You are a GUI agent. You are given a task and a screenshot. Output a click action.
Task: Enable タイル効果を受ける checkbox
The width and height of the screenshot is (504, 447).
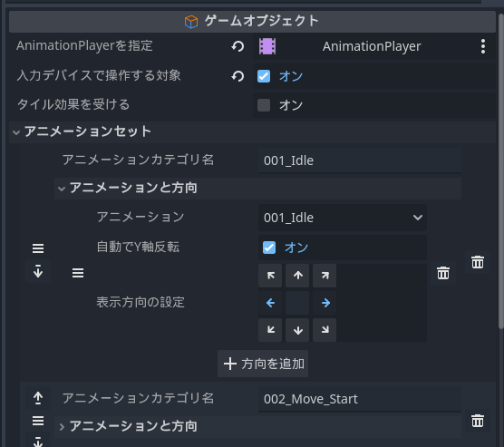click(x=264, y=105)
